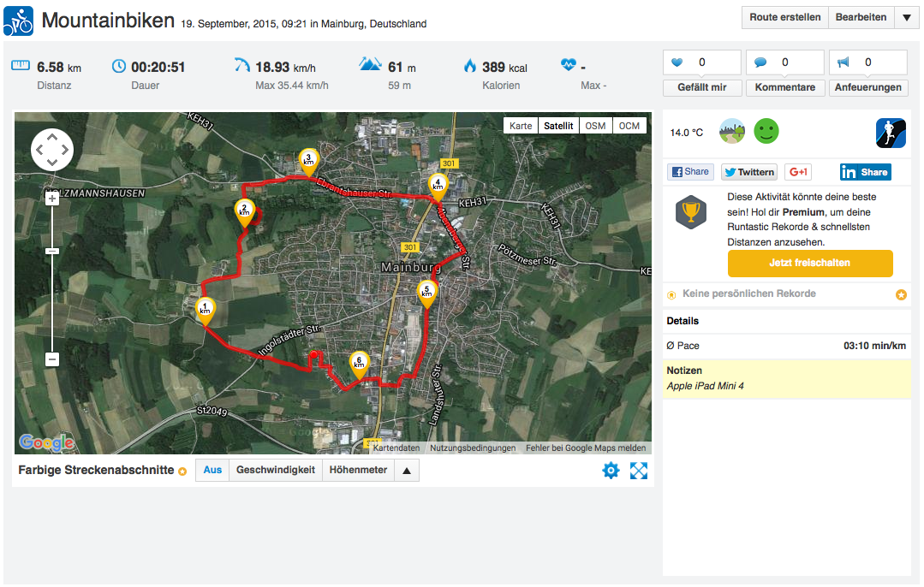Turn colored segments off with Aus
The height and width of the screenshot is (587, 924).
[212, 470]
